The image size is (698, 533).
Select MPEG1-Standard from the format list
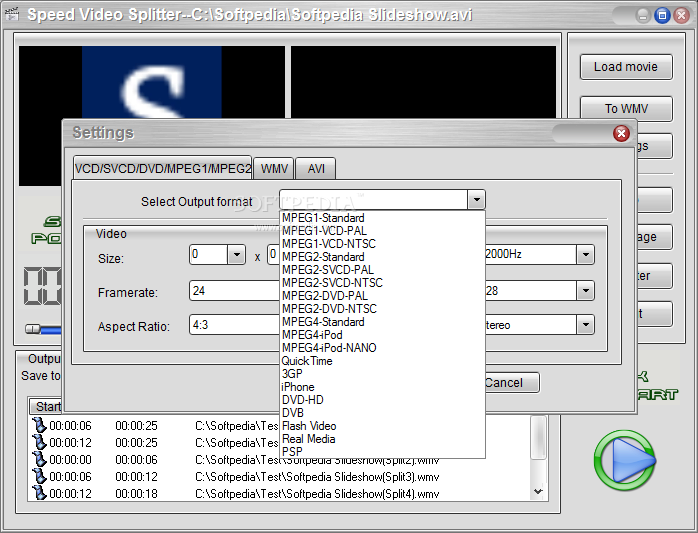(383, 218)
